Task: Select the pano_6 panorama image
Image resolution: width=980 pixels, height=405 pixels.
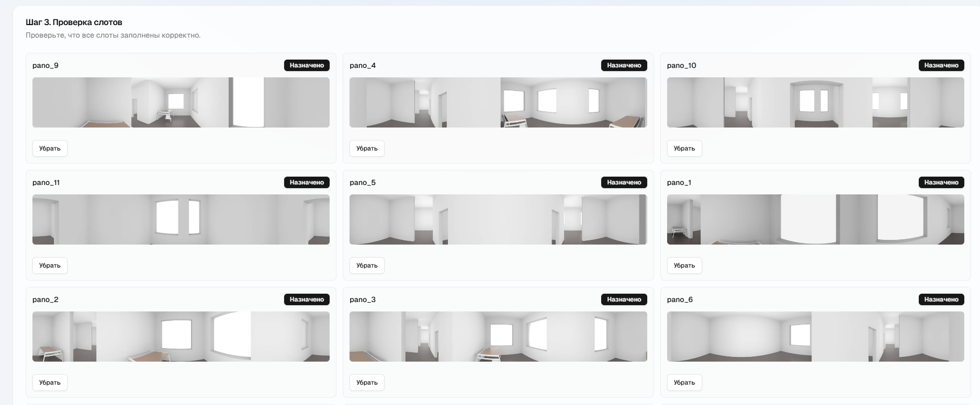Action: pyautogui.click(x=815, y=337)
